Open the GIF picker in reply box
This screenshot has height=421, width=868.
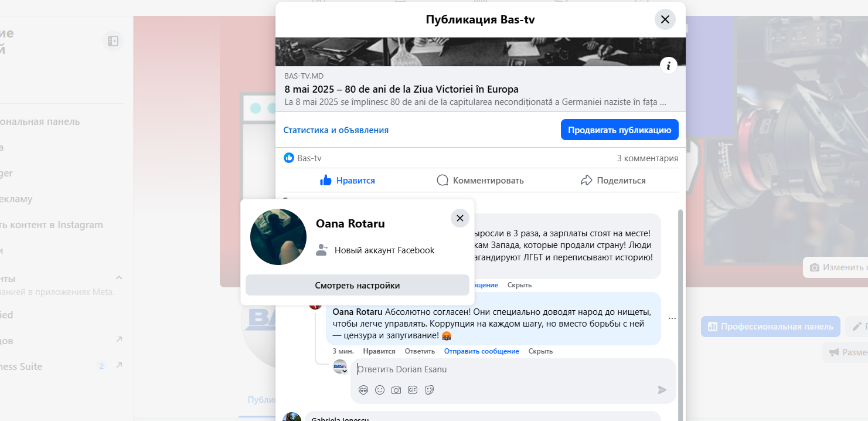click(413, 390)
